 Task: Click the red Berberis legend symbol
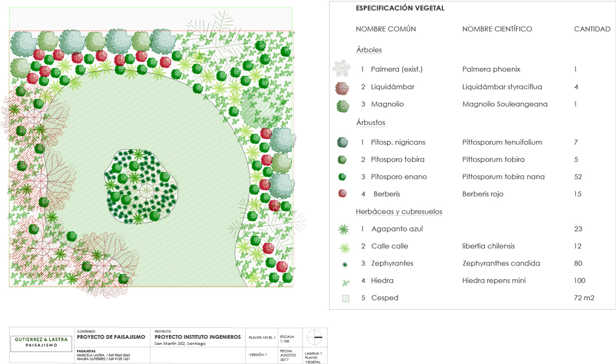coord(342,193)
